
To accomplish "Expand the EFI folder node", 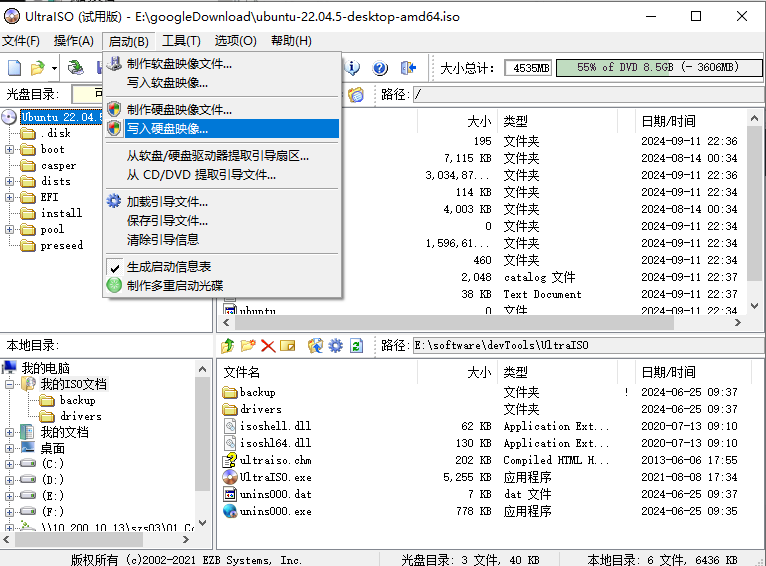I will click(x=9, y=197).
